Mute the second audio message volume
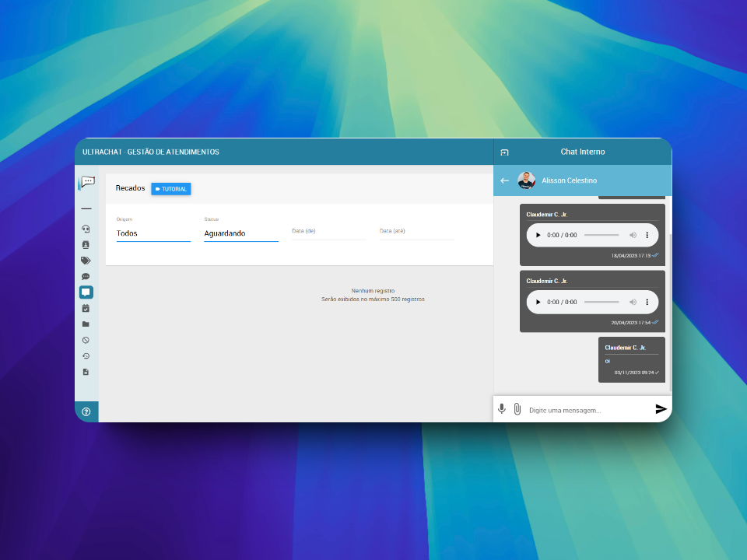Screen dimensions: 747x560 click(633, 302)
